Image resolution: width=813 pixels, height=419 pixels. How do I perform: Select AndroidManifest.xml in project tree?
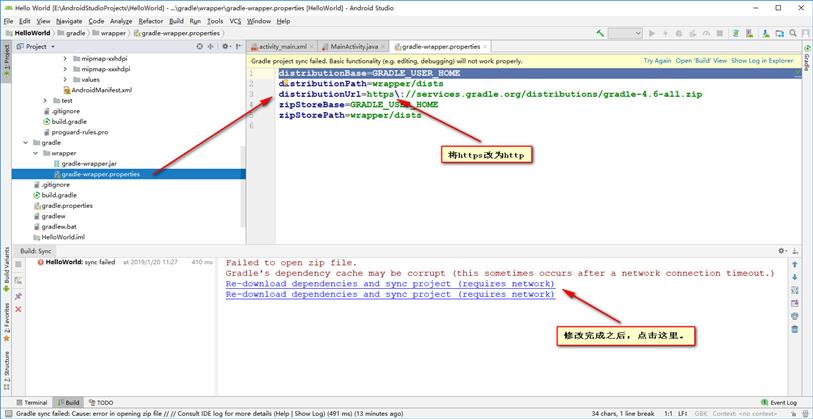tap(97, 90)
